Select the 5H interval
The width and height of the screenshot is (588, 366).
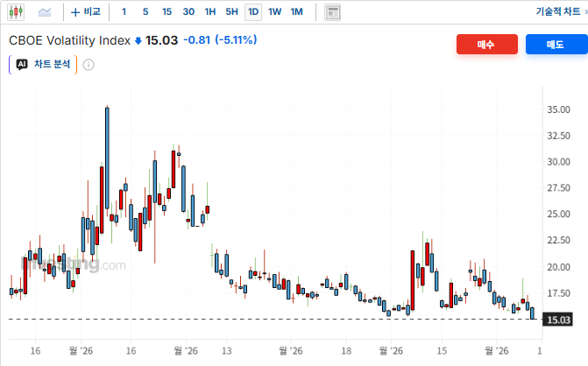(231, 12)
